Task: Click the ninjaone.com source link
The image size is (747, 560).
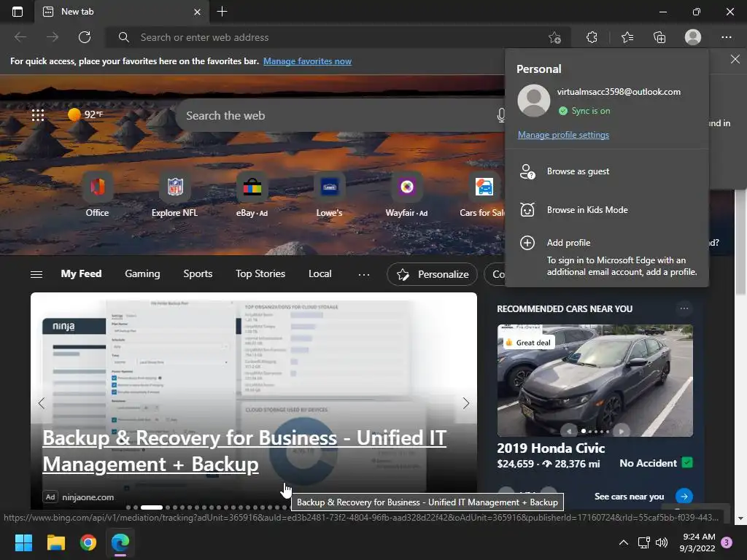Action: (x=88, y=497)
